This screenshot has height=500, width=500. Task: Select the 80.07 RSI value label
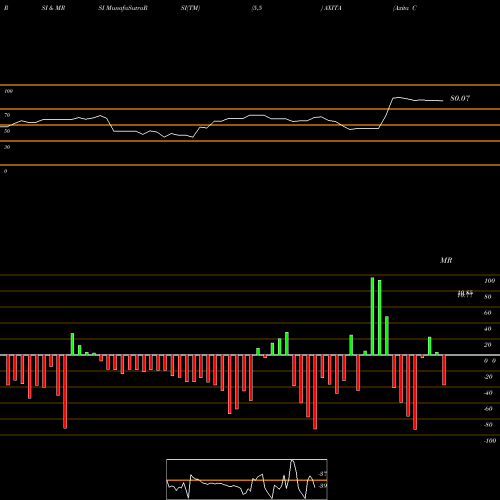pos(460,98)
